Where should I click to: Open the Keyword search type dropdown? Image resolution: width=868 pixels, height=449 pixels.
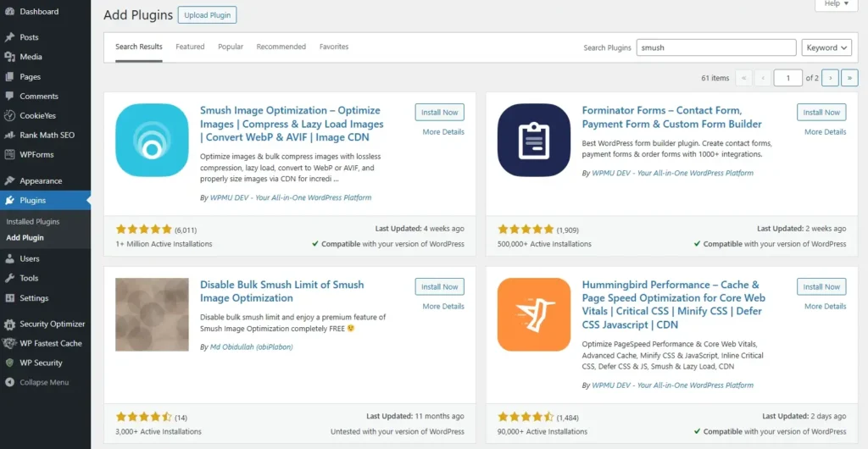coord(826,47)
